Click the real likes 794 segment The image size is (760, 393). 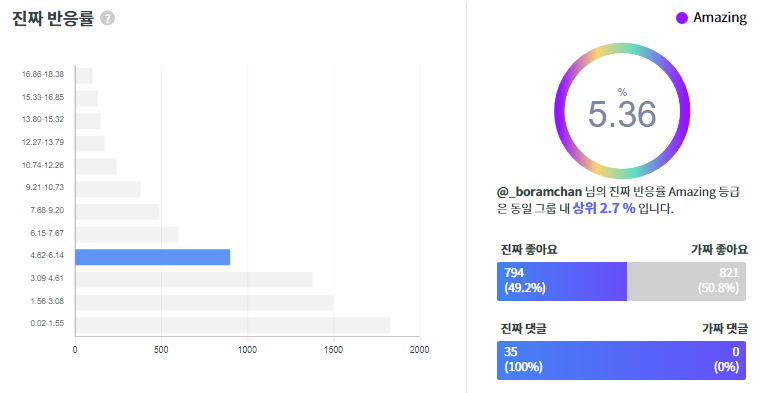(562, 282)
